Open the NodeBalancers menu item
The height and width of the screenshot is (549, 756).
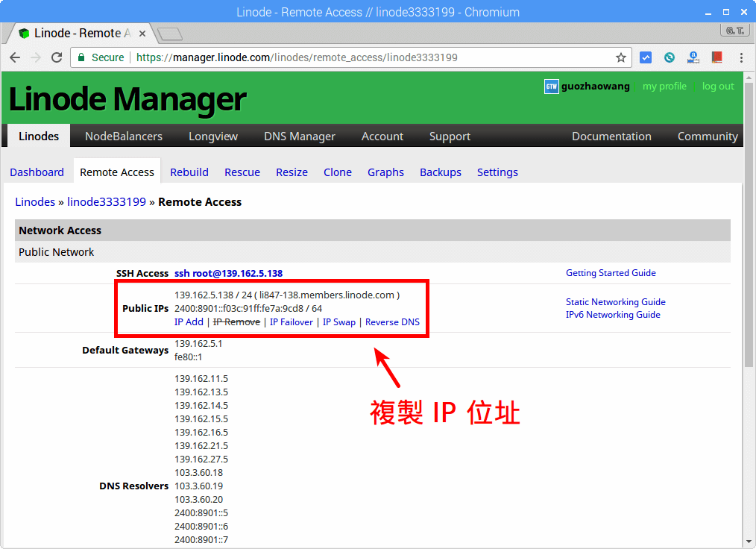click(x=124, y=136)
